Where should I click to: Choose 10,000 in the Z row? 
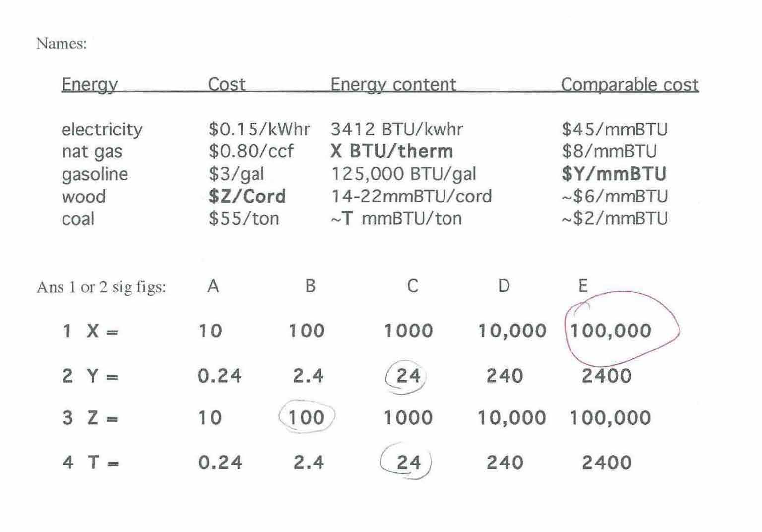[511, 418]
